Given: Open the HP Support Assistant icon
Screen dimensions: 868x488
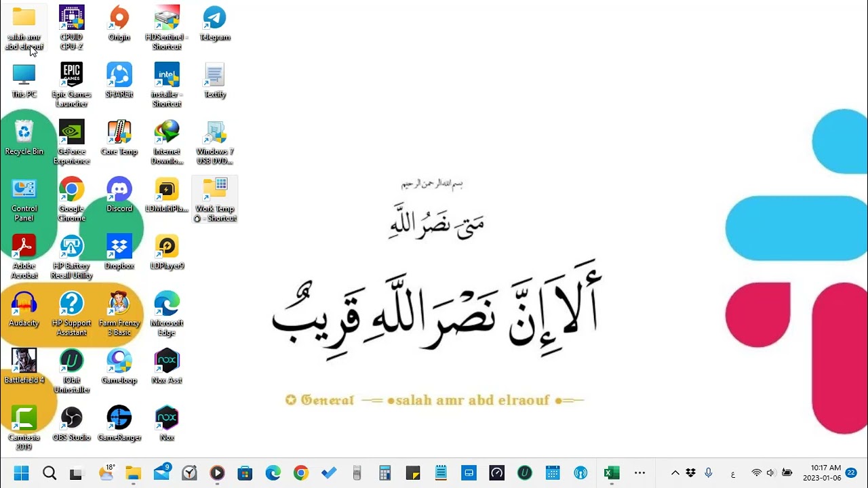Looking at the screenshot, I should point(71,314).
